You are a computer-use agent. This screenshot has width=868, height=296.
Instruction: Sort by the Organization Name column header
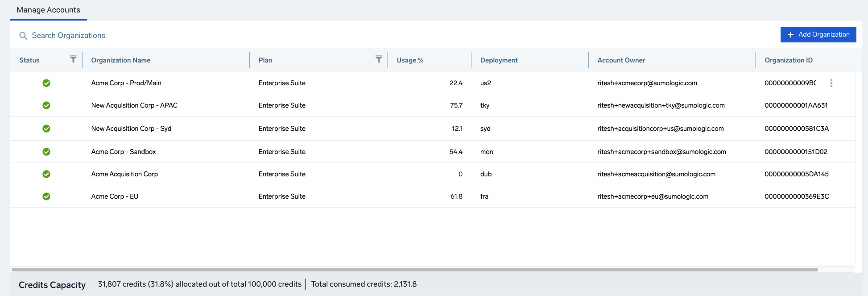pos(121,60)
